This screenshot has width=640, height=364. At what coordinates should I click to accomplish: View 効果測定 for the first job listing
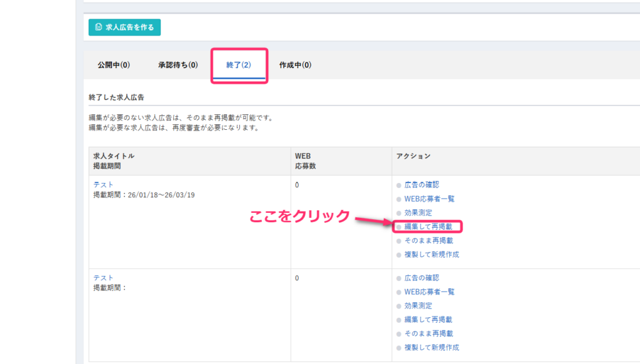pos(417,213)
